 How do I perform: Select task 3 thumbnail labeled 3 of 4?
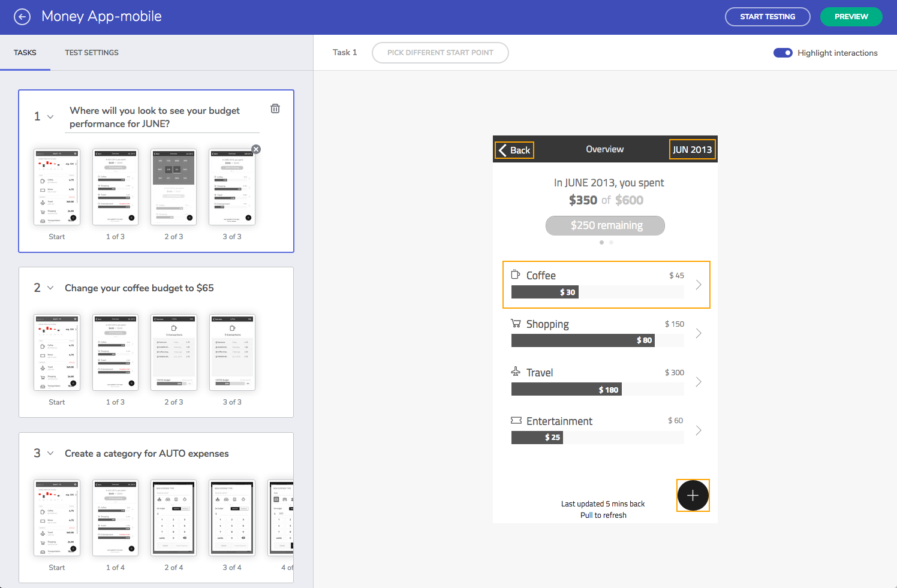click(232, 518)
